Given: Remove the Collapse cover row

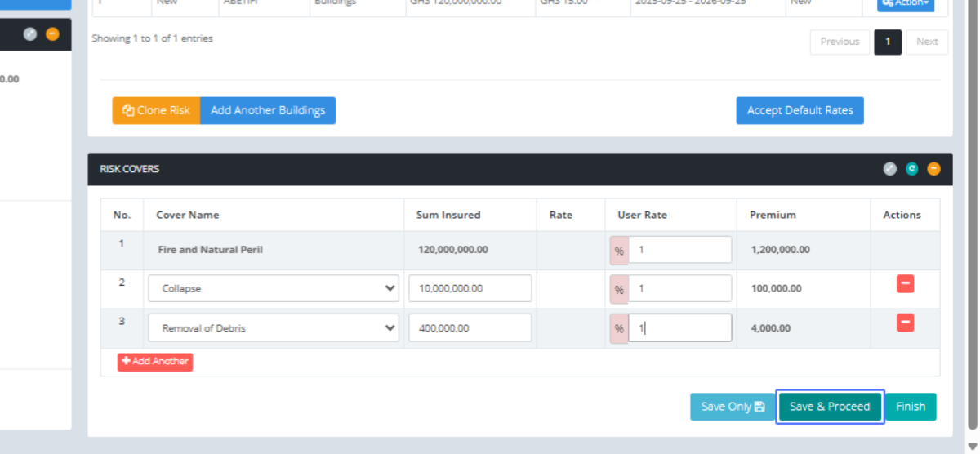Looking at the screenshot, I should point(905,284).
